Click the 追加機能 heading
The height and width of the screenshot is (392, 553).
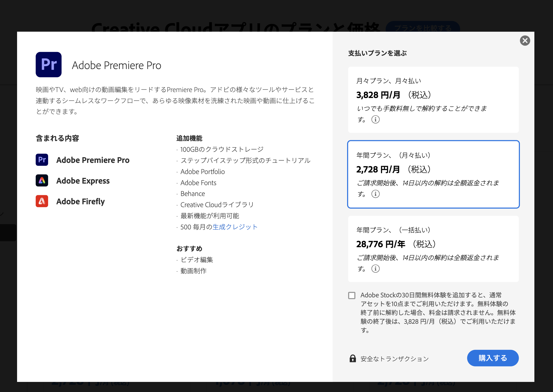coord(189,138)
